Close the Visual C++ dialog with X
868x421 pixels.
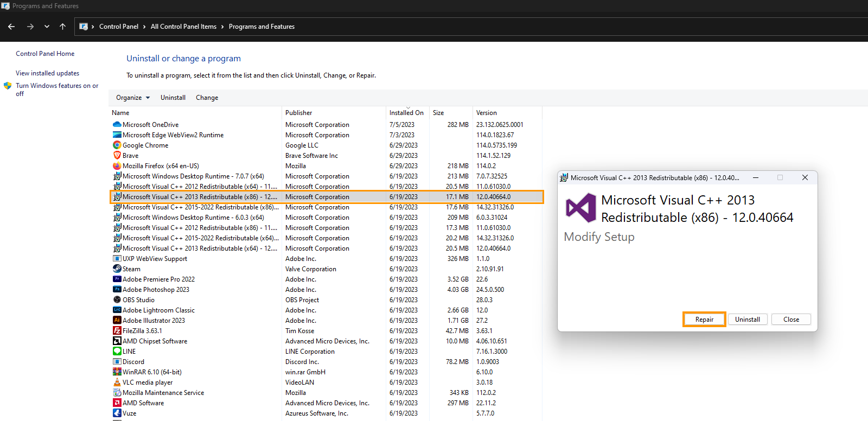click(805, 177)
